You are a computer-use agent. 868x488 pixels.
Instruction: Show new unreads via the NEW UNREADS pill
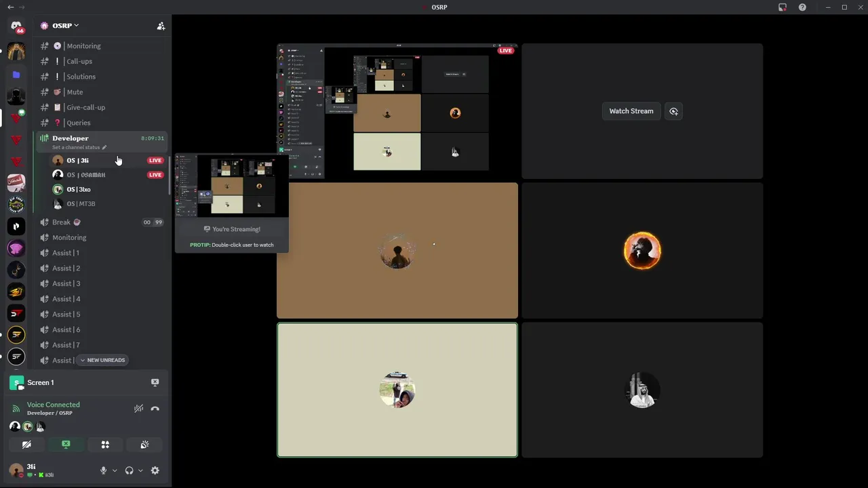pyautogui.click(x=102, y=360)
